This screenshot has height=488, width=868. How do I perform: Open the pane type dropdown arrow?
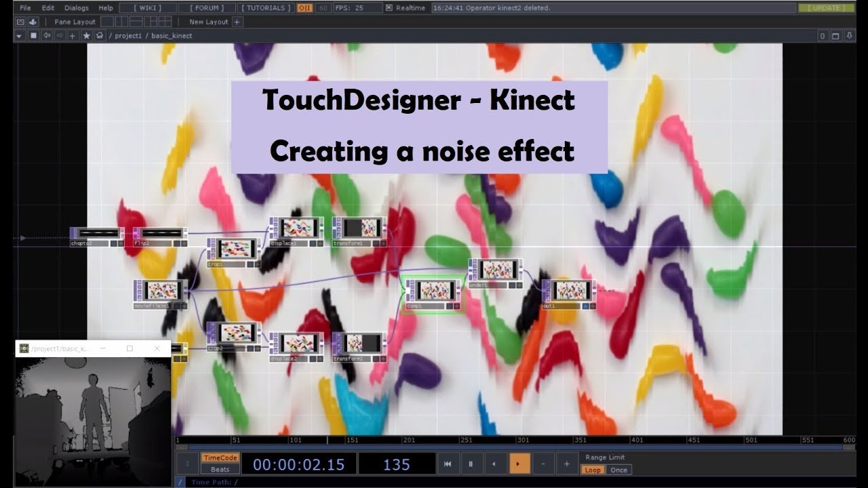tap(19, 35)
